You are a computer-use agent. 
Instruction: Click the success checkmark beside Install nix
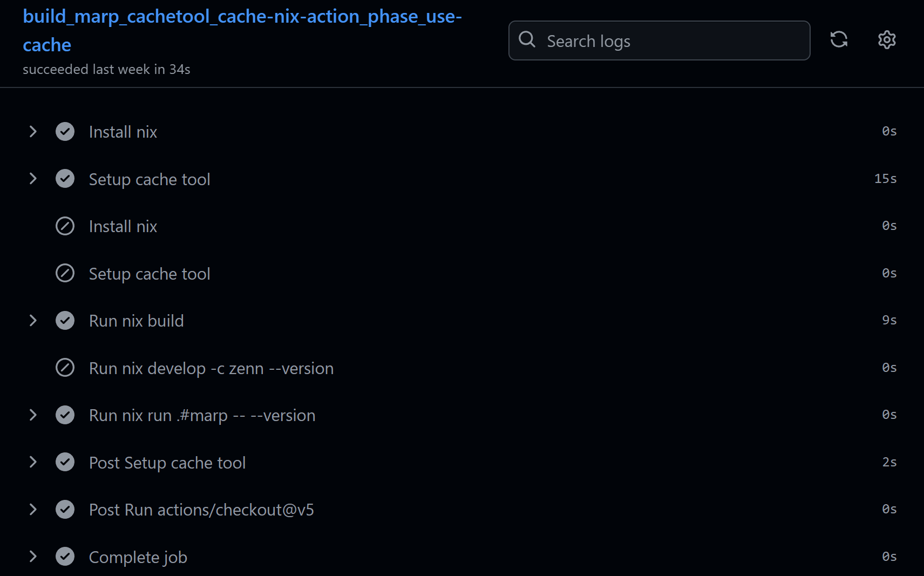65,131
